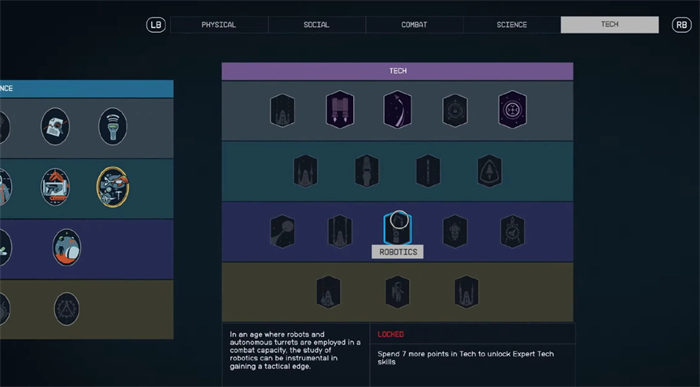Select the highlighted Robotics skill badge

point(397,230)
